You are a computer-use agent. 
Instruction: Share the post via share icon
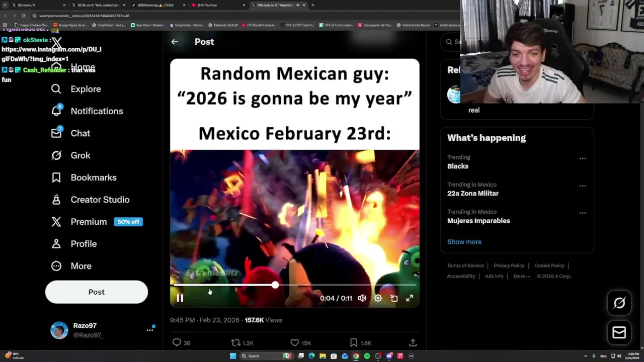[413, 343]
